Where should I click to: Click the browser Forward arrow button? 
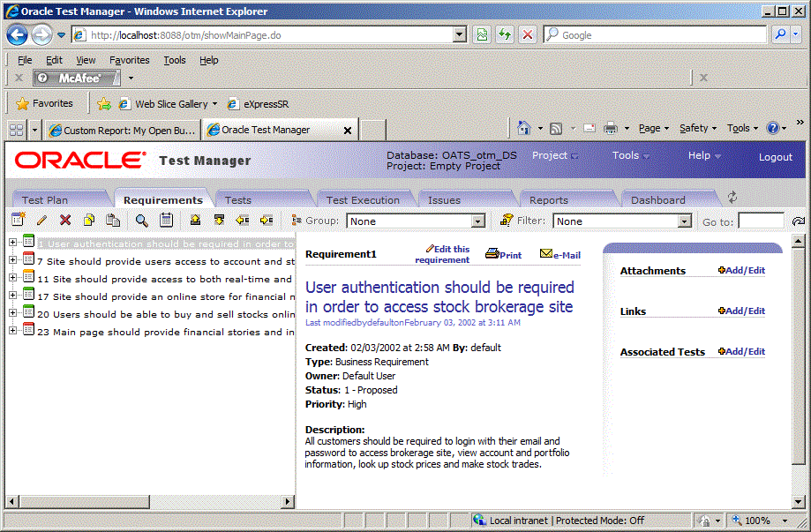[41, 35]
